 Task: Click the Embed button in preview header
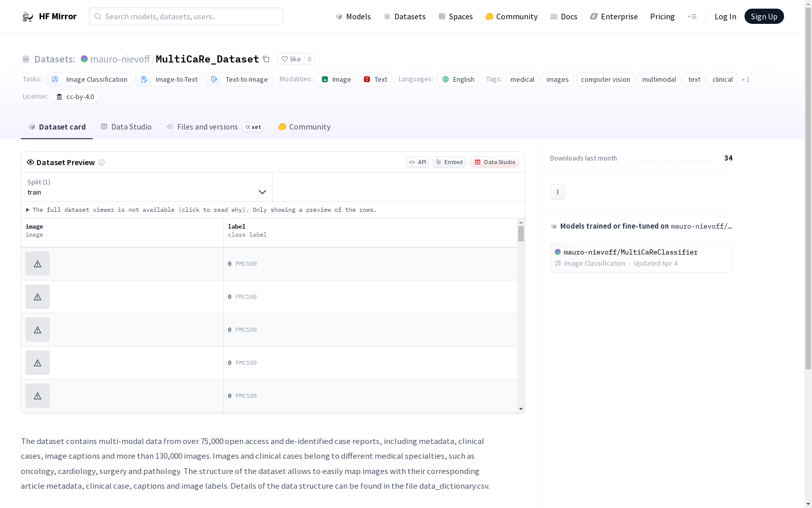click(449, 162)
